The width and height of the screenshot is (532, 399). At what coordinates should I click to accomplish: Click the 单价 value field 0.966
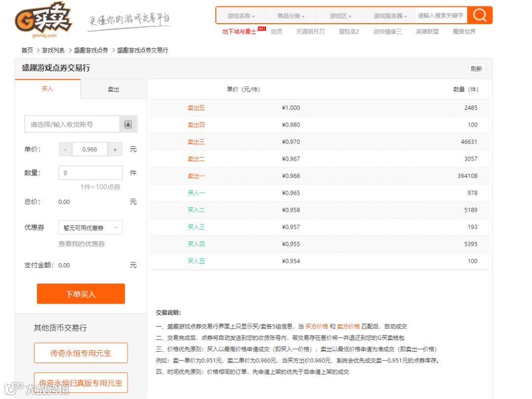coord(90,149)
